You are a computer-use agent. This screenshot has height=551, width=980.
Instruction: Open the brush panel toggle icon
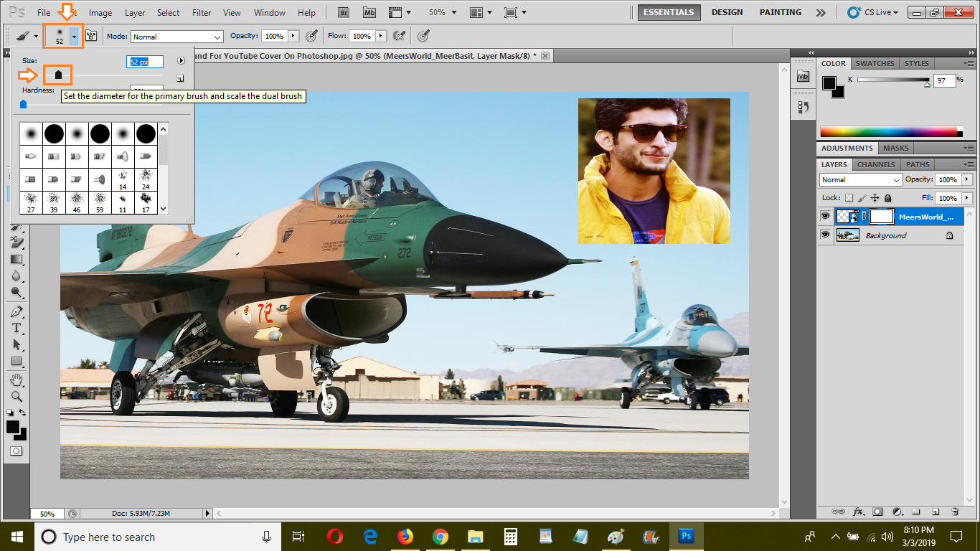click(x=91, y=36)
